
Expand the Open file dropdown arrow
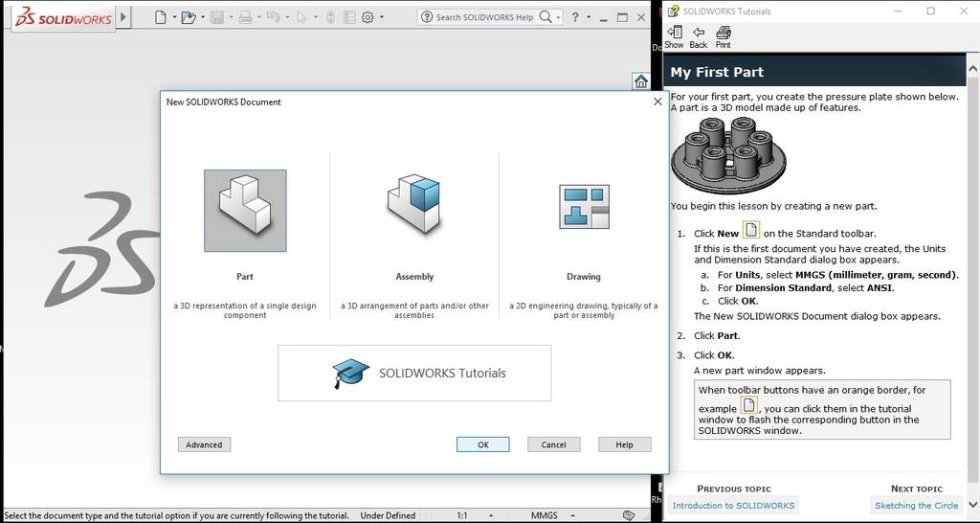coord(203,17)
